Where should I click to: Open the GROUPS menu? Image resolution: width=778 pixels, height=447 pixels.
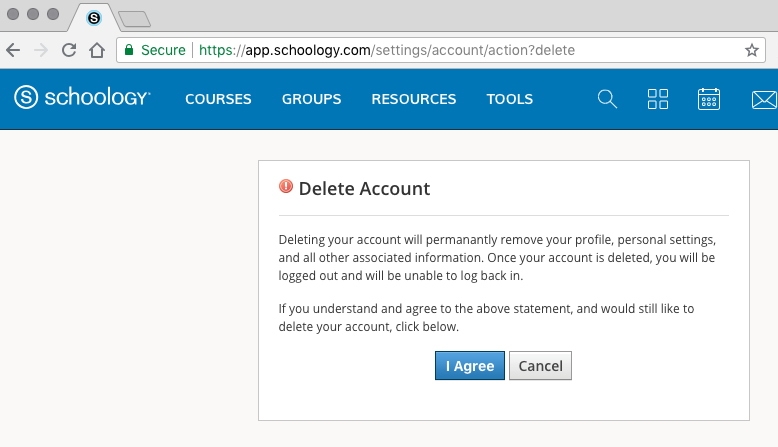[x=311, y=99]
